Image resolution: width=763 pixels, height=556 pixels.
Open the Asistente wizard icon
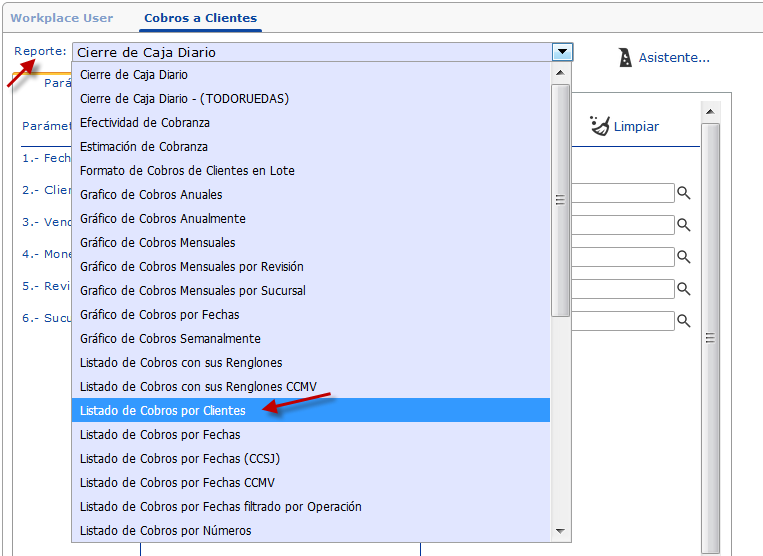tap(625, 57)
